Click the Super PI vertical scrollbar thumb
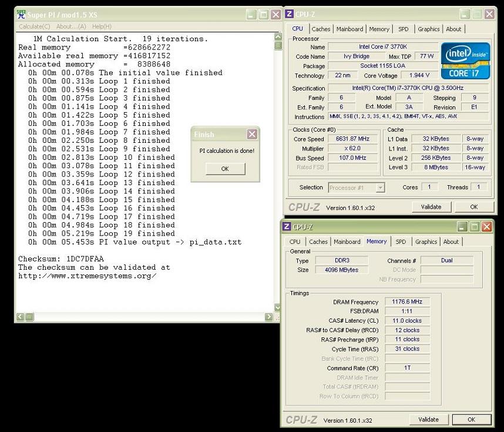 pyautogui.click(x=278, y=45)
